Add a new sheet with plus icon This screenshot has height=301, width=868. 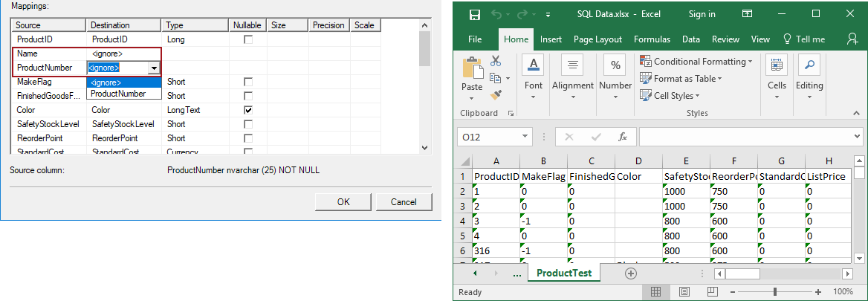(x=631, y=273)
